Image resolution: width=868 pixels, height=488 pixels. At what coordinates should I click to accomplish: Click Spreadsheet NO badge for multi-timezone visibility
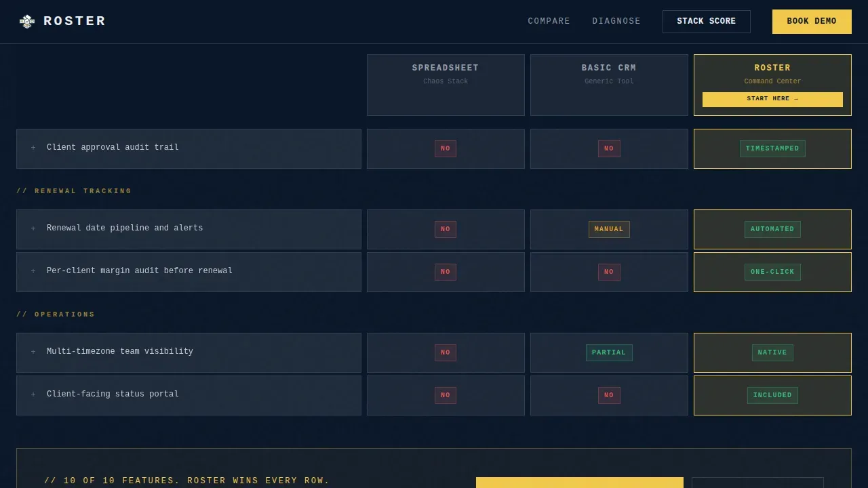tap(446, 352)
